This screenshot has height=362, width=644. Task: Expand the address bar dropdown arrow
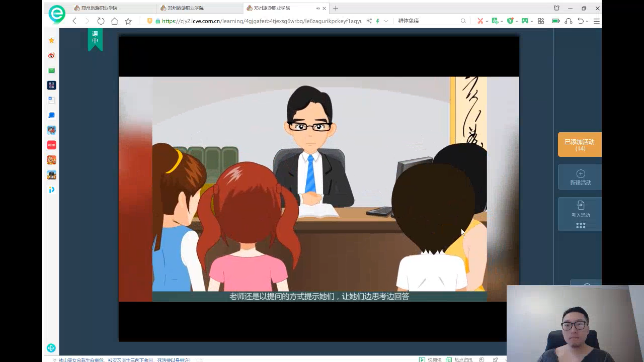click(x=386, y=21)
